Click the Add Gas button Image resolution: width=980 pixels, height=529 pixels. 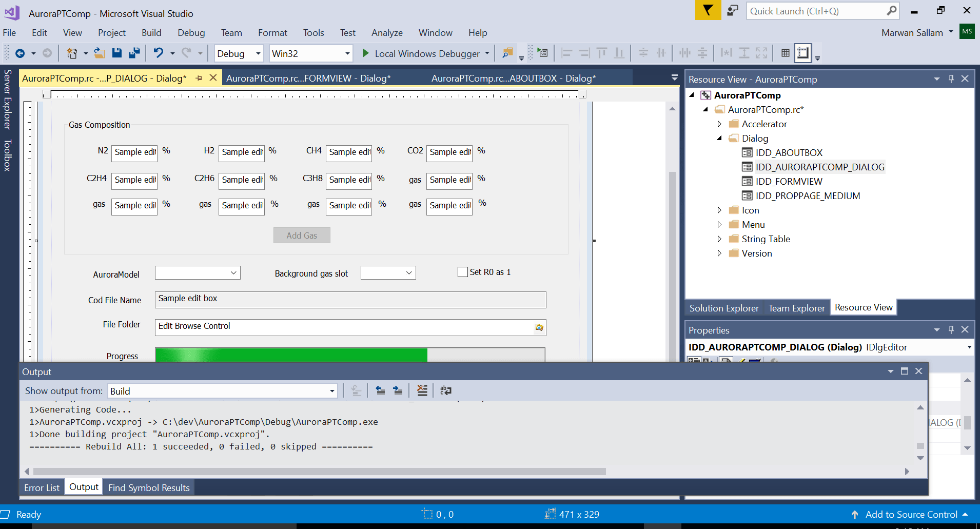pyautogui.click(x=302, y=236)
